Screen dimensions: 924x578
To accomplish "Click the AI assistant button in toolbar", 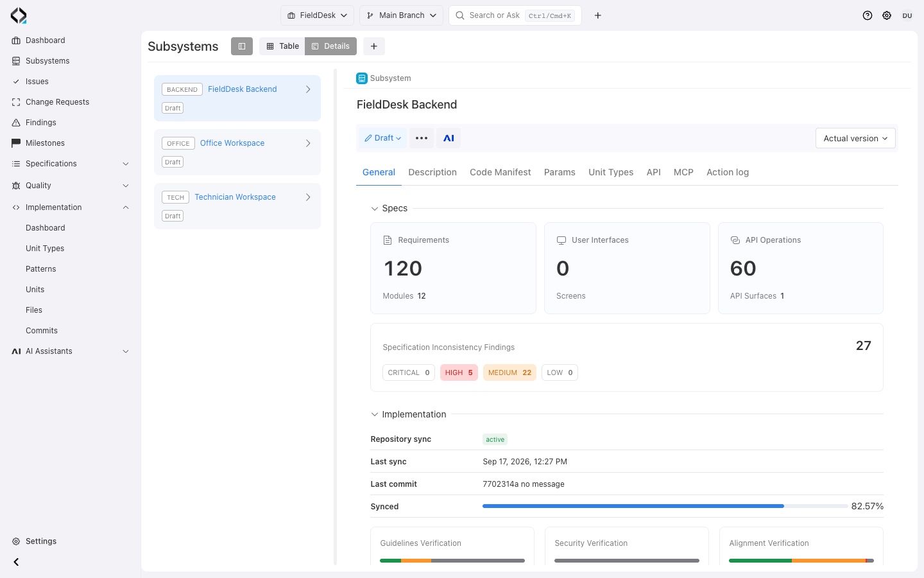I will point(449,138).
